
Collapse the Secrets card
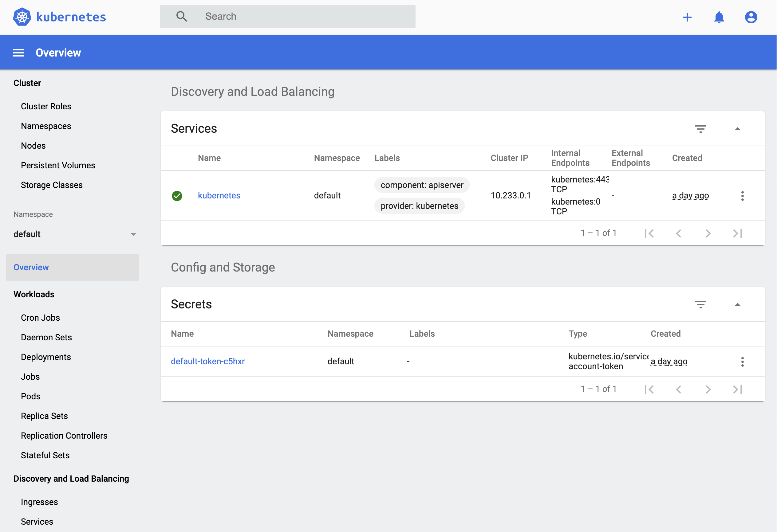point(737,305)
